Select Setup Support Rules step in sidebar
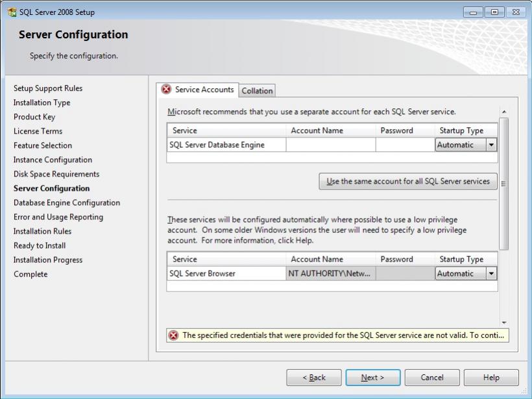The width and height of the screenshot is (532, 399). pyautogui.click(x=48, y=88)
